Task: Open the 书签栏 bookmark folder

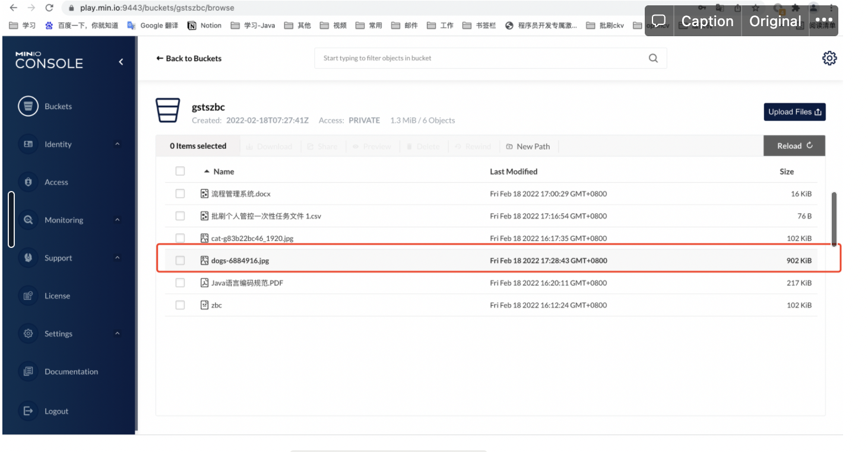Action: coord(479,26)
